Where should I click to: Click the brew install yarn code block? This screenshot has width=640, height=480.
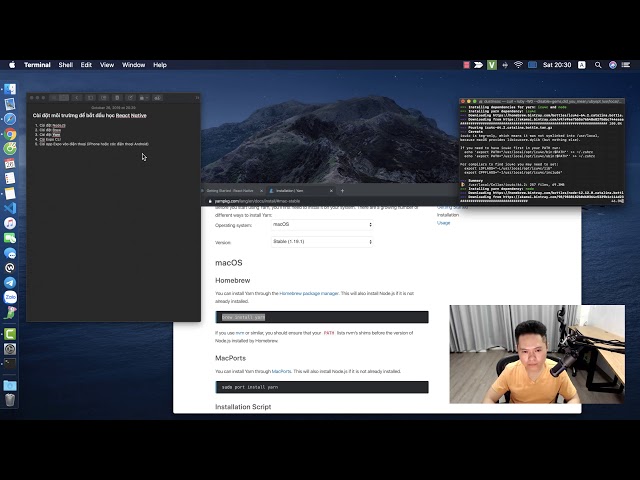[x=322, y=317]
